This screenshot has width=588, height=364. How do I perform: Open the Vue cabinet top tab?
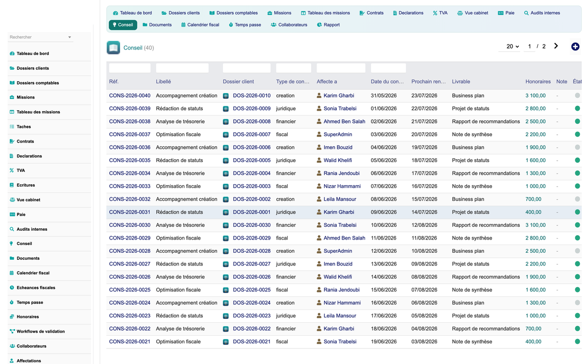(x=472, y=13)
